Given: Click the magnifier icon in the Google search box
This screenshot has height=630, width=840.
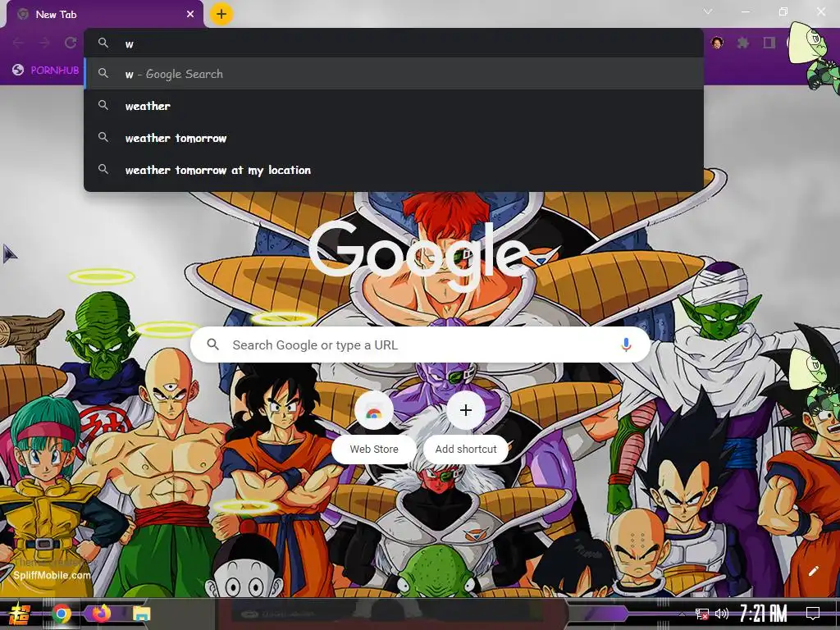Looking at the screenshot, I should tap(213, 345).
